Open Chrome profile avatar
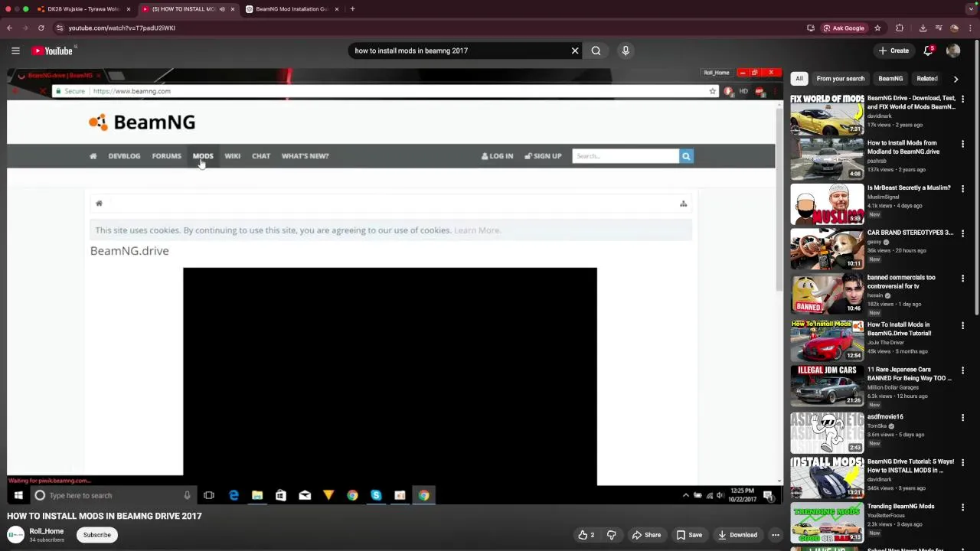Image resolution: width=980 pixels, height=551 pixels. click(x=954, y=28)
